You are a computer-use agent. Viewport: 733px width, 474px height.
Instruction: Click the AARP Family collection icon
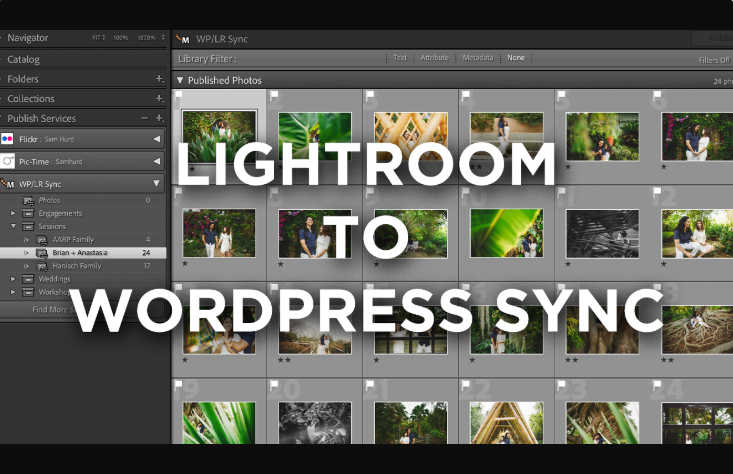pyautogui.click(x=42, y=240)
